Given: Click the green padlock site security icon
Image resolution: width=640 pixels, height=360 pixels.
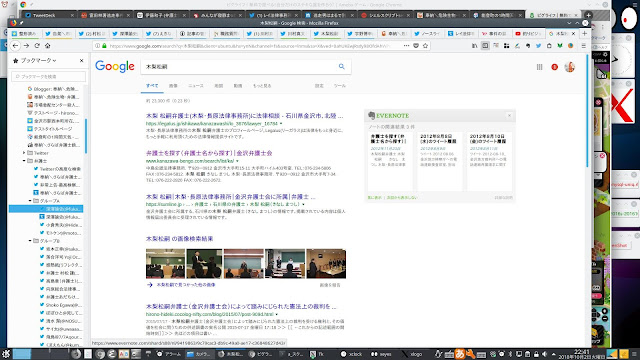Looking at the screenshot, I should (x=104, y=46).
